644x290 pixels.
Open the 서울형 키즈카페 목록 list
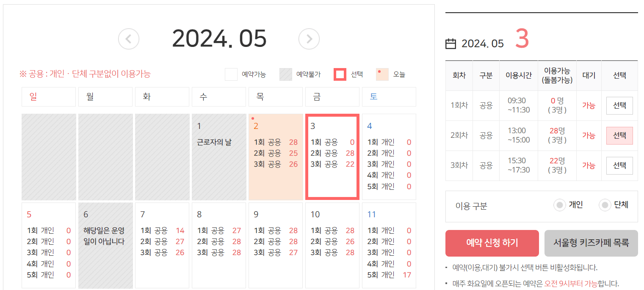[591, 243]
